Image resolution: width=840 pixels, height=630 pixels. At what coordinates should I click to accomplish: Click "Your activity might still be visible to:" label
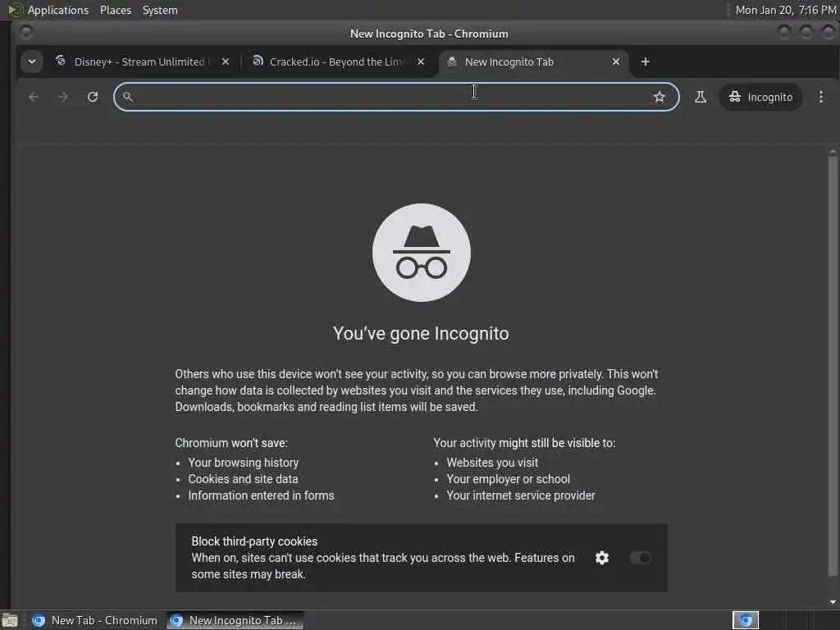pos(524,443)
